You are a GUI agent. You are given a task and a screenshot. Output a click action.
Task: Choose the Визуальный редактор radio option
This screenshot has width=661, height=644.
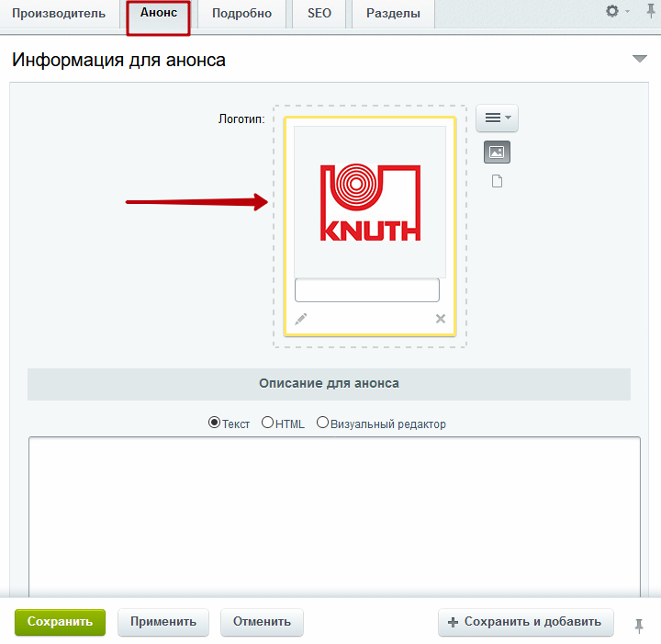322,423
